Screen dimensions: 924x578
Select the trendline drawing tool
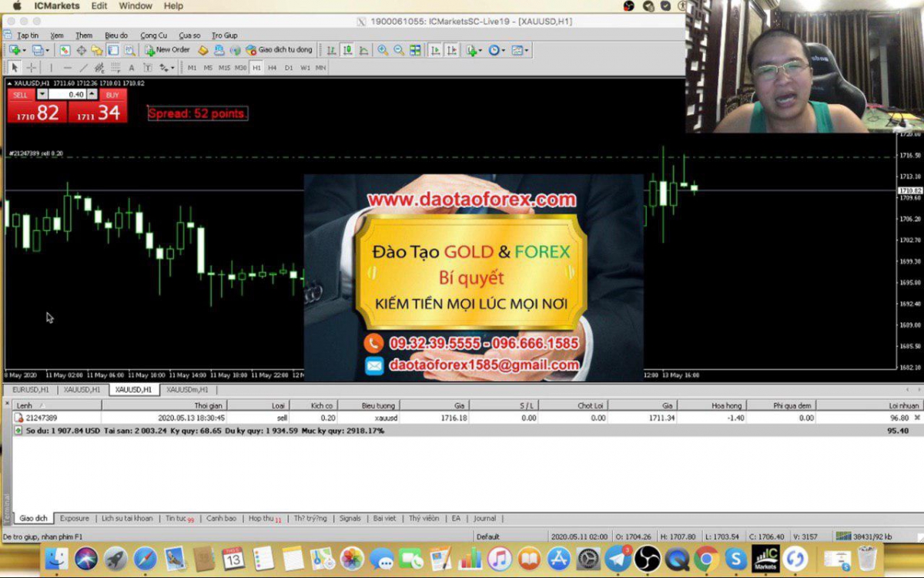(x=83, y=68)
